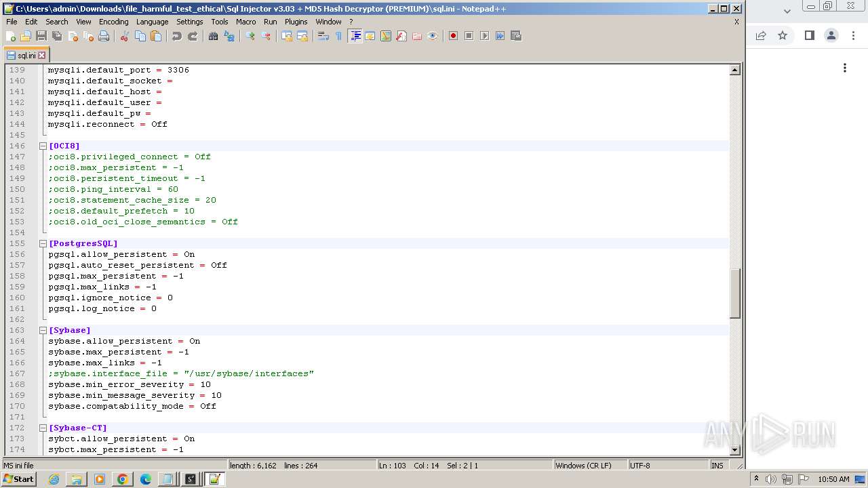Close the current document via toolbar Close icon
This screenshot has width=868, height=488.
(x=73, y=36)
